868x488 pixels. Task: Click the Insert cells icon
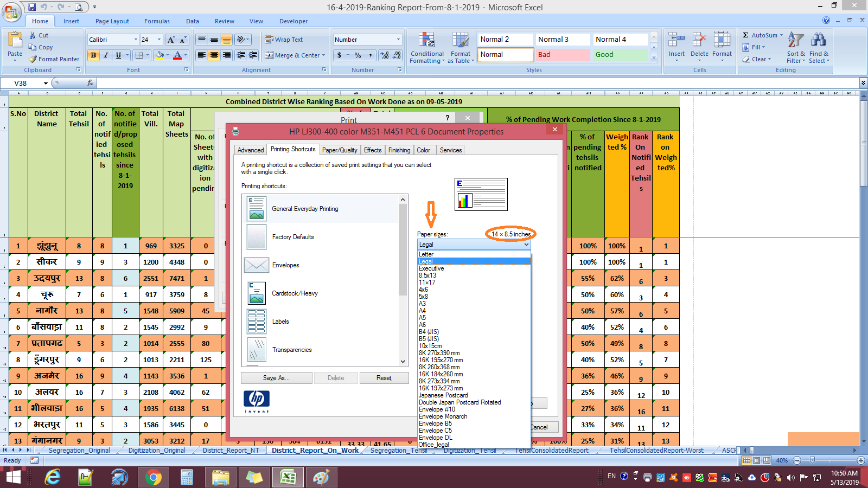point(676,40)
